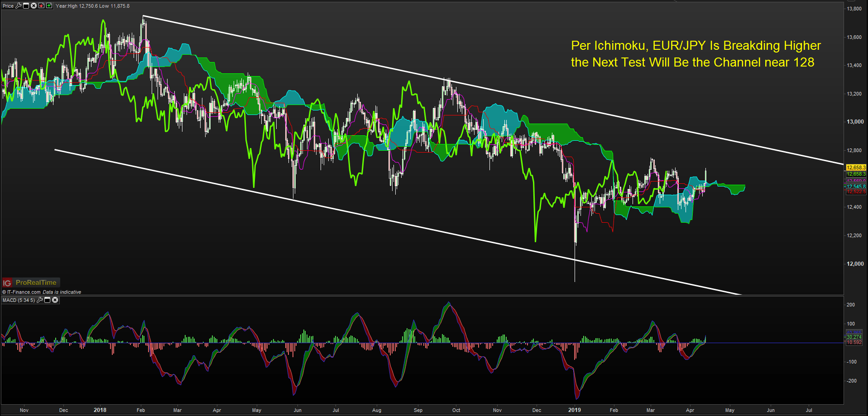Click Year High 12,750.6 Low 11,875.8 text
Viewport: 868px width, 416px height.
(x=92, y=6)
